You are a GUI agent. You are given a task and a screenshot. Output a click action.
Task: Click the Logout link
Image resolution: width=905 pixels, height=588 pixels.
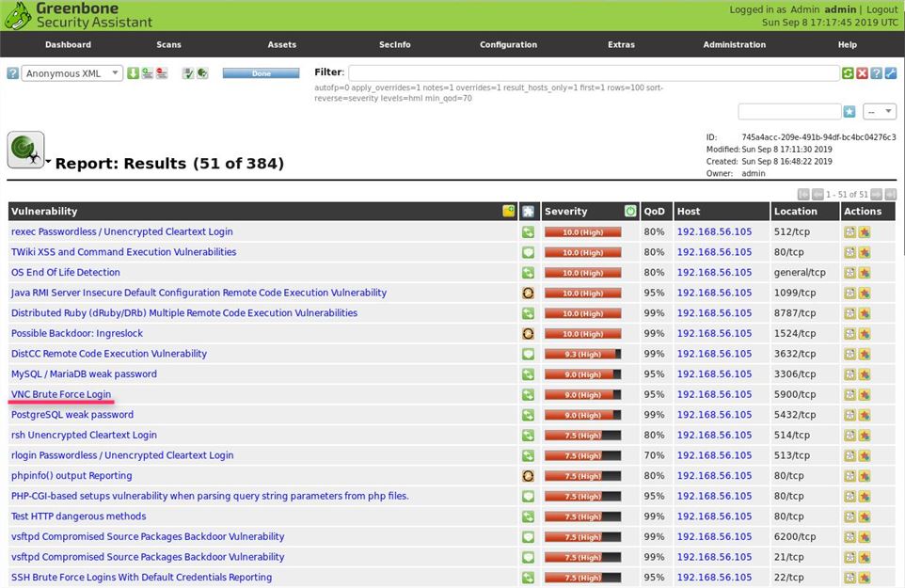click(x=881, y=9)
